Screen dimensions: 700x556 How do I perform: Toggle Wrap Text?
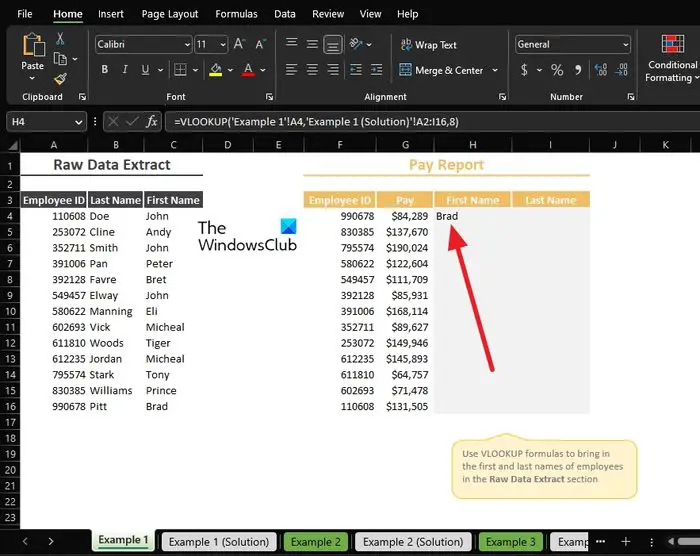click(429, 45)
